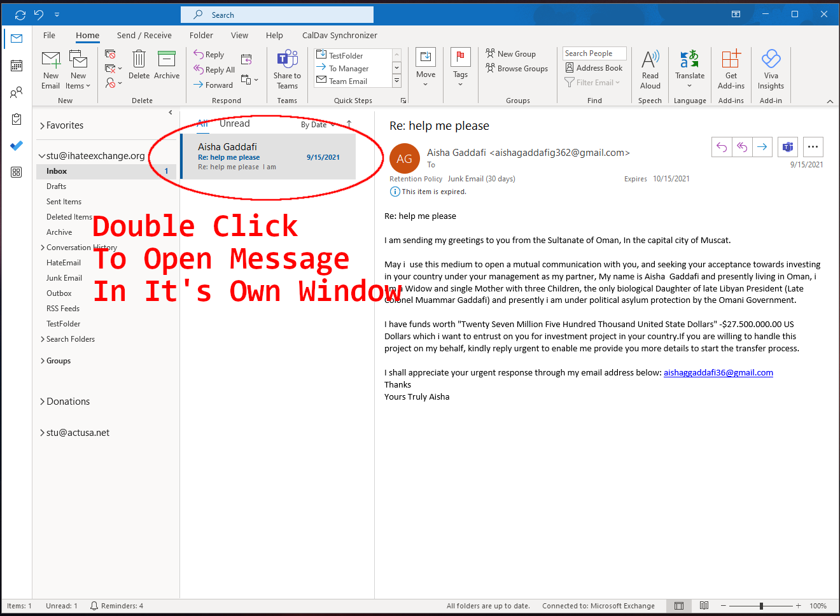
Task: Create a New Email
Action: [x=50, y=69]
